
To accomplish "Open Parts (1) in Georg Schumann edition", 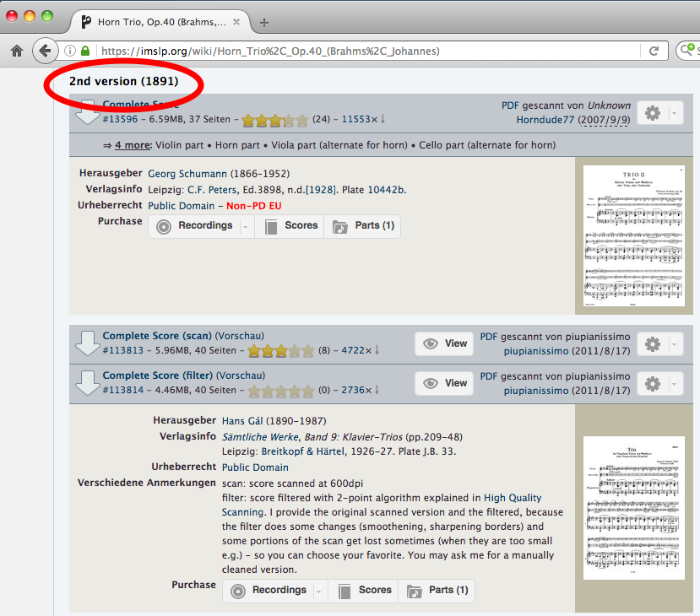I will click(x=363, y=226).
